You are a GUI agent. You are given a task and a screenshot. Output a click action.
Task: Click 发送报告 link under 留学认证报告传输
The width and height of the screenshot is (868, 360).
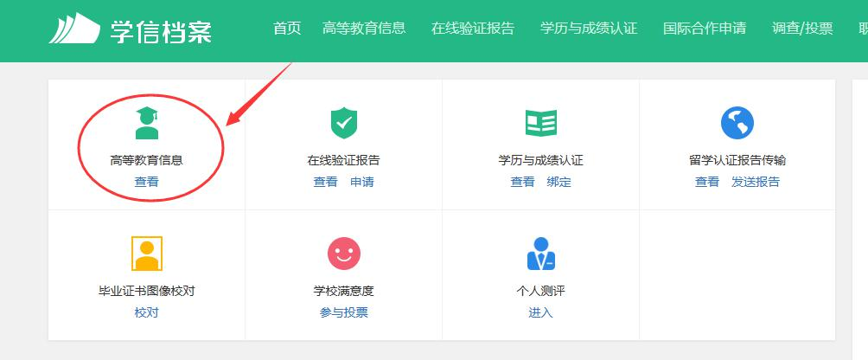[x=756, y=182]
